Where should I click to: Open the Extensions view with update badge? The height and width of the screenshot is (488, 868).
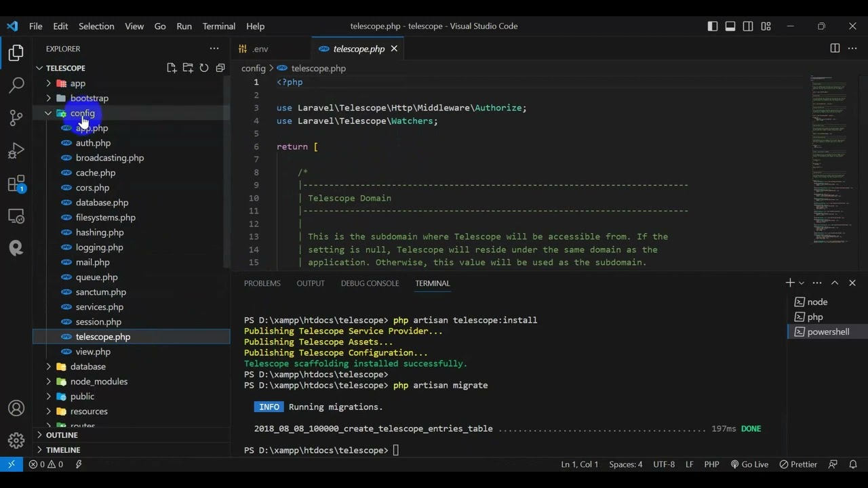[x=16, y=184]
